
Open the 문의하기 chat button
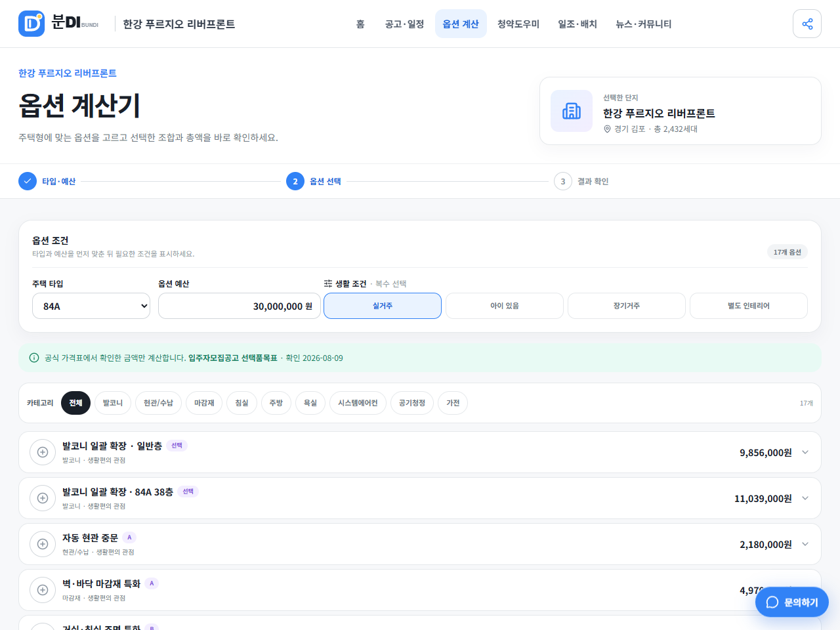click(x=792, y=602)
